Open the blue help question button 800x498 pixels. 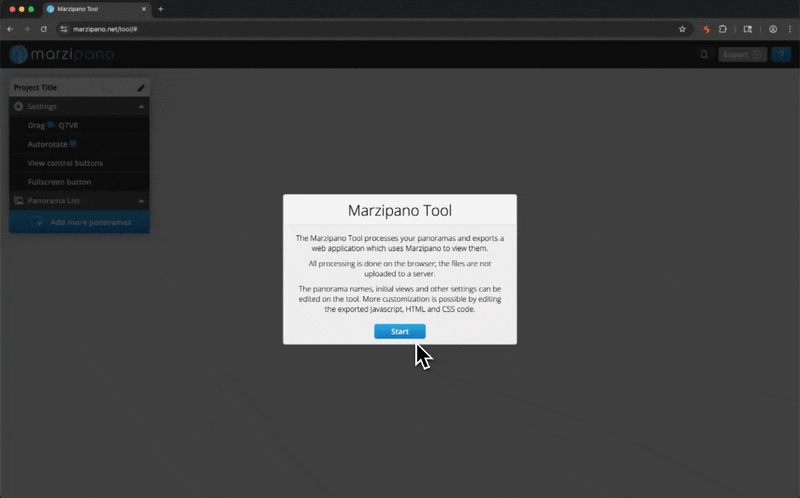[781, 55]
